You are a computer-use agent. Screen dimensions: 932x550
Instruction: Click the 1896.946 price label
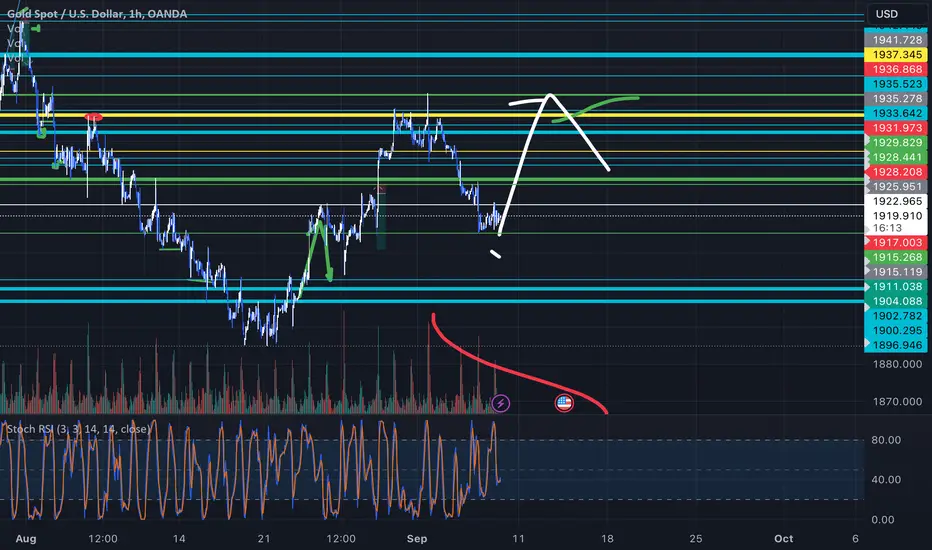[x=896, y=345]
